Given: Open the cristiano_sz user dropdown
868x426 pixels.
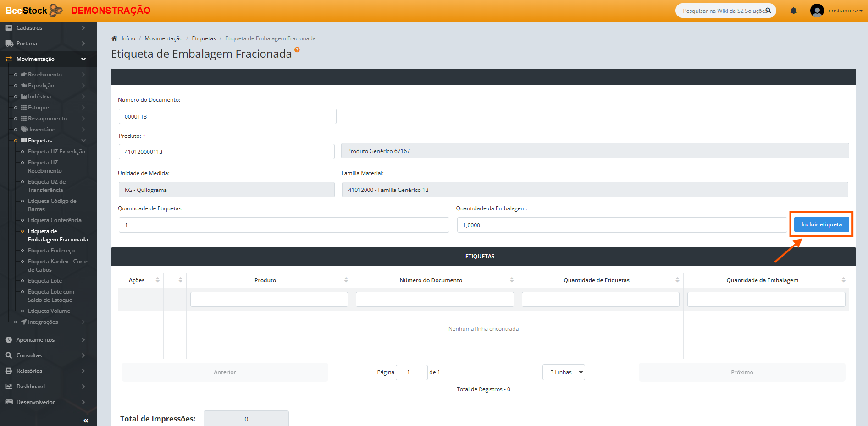Looking at the screenshot, I should pyautogui.click(x=845, y=11).
